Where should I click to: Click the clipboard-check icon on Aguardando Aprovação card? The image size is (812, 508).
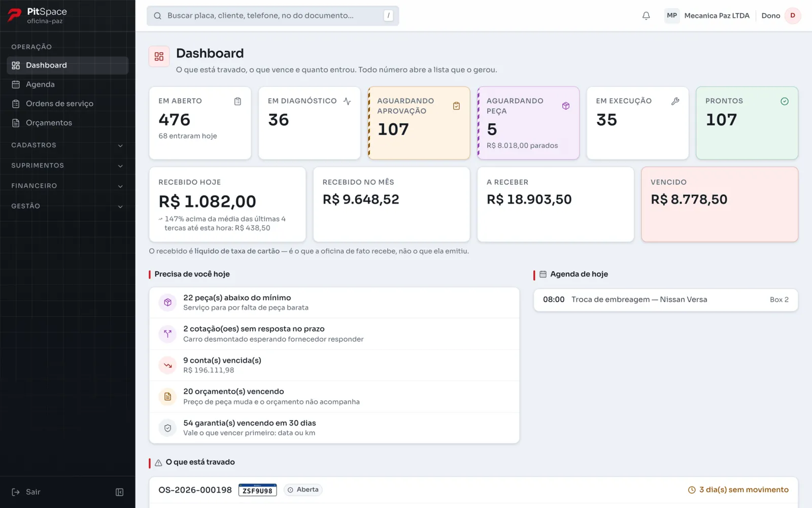click(x=456, y=106)
